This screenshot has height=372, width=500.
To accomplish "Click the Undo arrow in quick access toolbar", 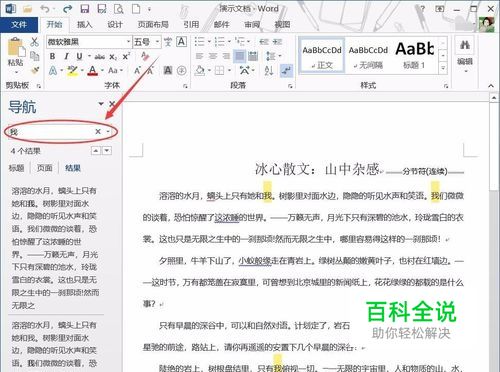I will tap(45, 9).
